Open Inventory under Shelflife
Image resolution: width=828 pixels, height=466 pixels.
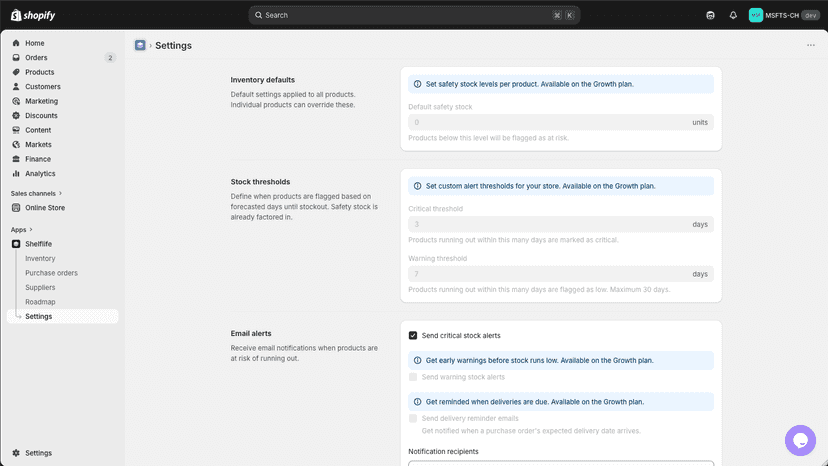(x=40, y=258)
